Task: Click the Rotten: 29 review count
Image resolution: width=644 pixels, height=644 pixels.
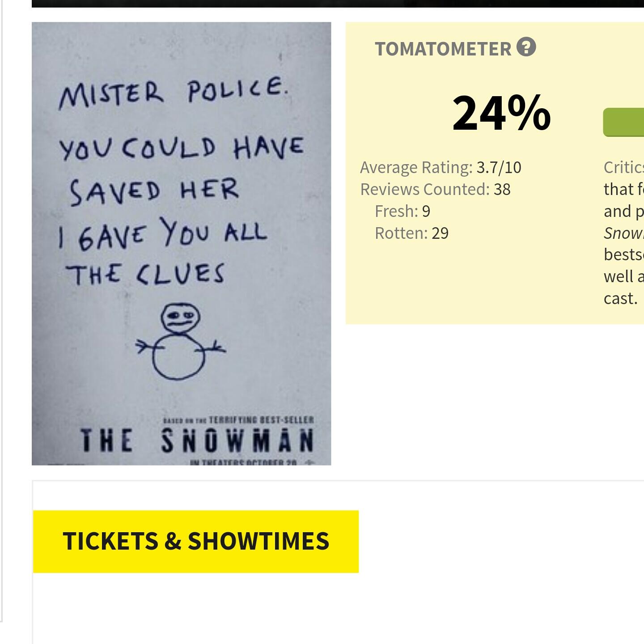Action: pyautogui.click(x=411, y=233)
